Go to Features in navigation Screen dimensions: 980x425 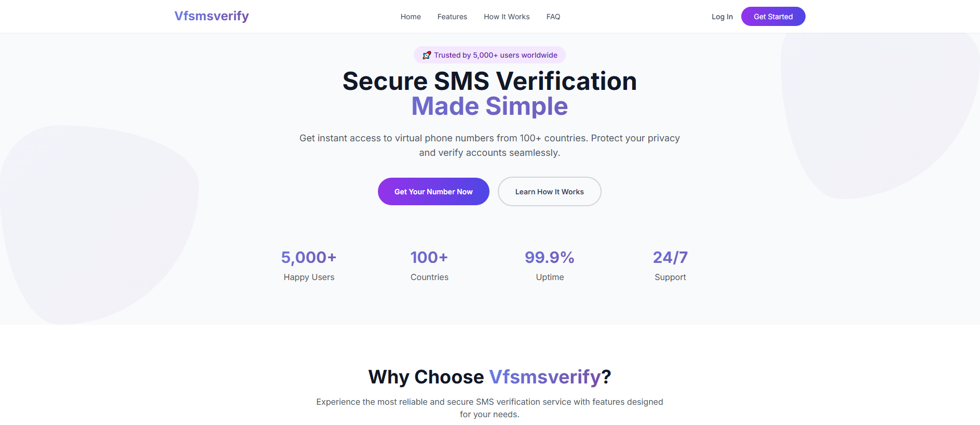[x=452, y=17]
